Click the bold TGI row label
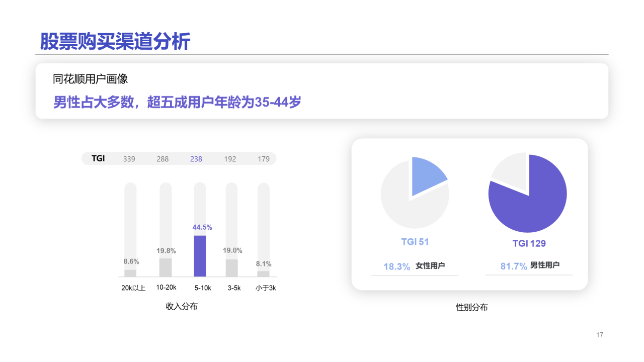 click(x=98, y=158)
